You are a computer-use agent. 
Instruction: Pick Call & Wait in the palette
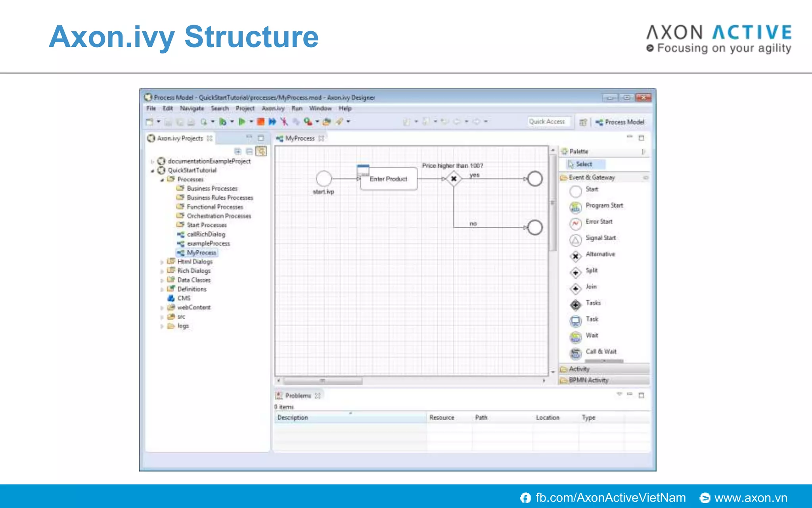(x=593, y=353)
